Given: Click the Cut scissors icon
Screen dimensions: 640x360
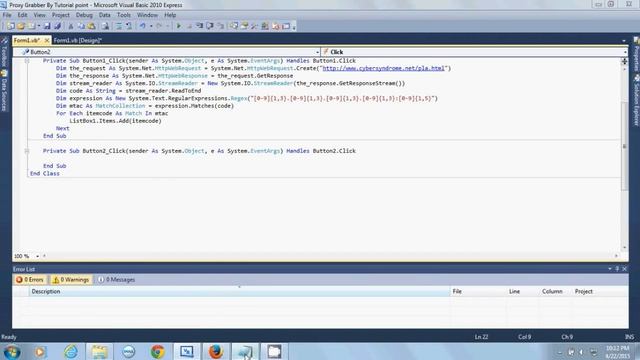Looking at the screenshot, I should tap(71, 26).
